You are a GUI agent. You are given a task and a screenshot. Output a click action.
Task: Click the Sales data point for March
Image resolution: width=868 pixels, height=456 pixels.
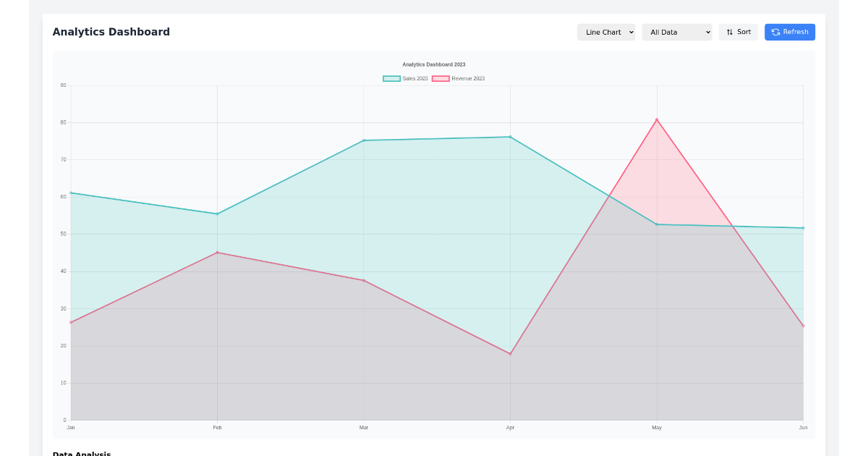pos(364,140)
